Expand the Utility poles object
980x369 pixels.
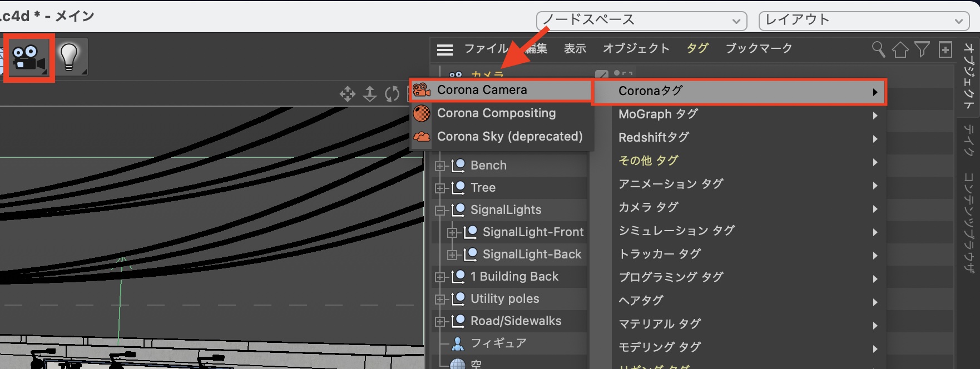pyautogui.click(x=440, y=299)
